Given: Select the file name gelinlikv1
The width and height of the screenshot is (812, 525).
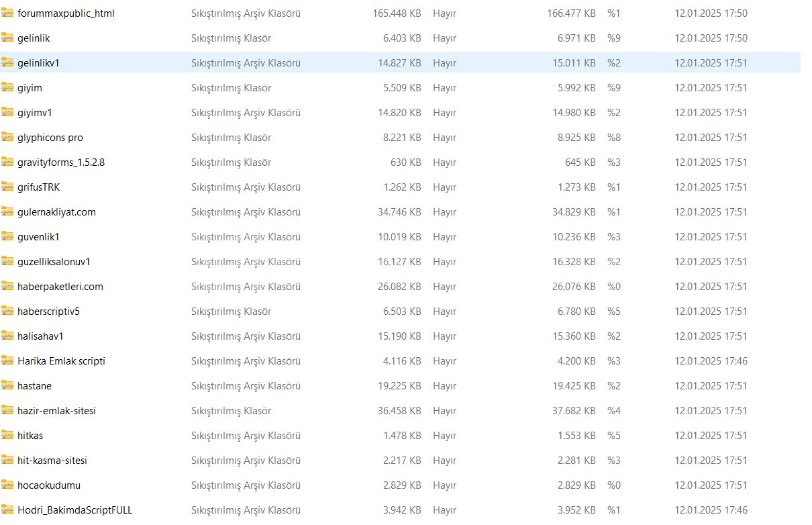Looking at the screenshot, I should (38, 63).
